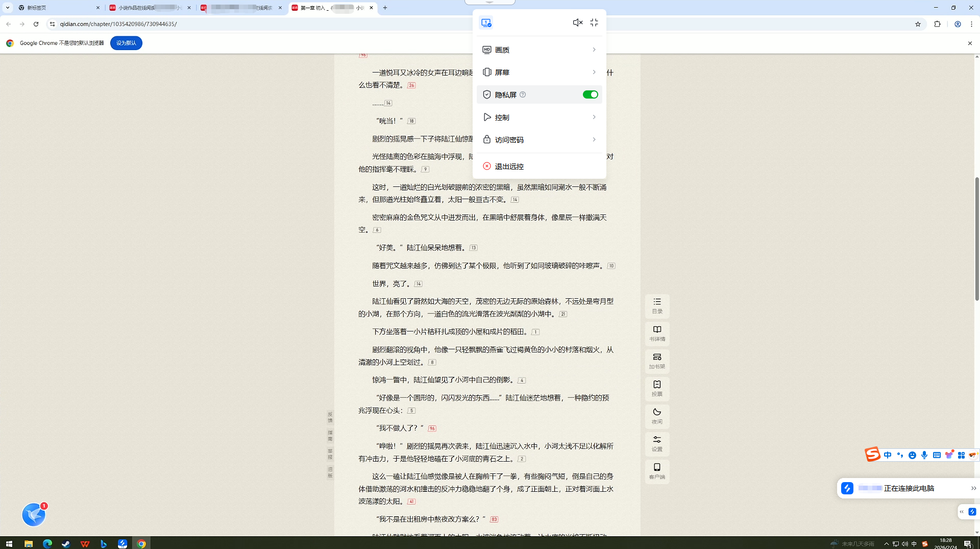Click the 设为默认 button in Chrome banner
980x549 pixels.
(126, 43)
